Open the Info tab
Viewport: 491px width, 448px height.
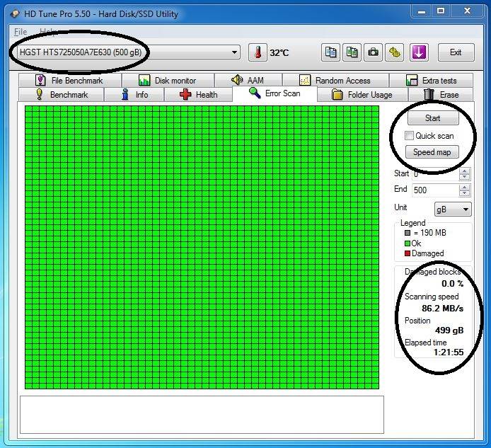pos(134,95)
